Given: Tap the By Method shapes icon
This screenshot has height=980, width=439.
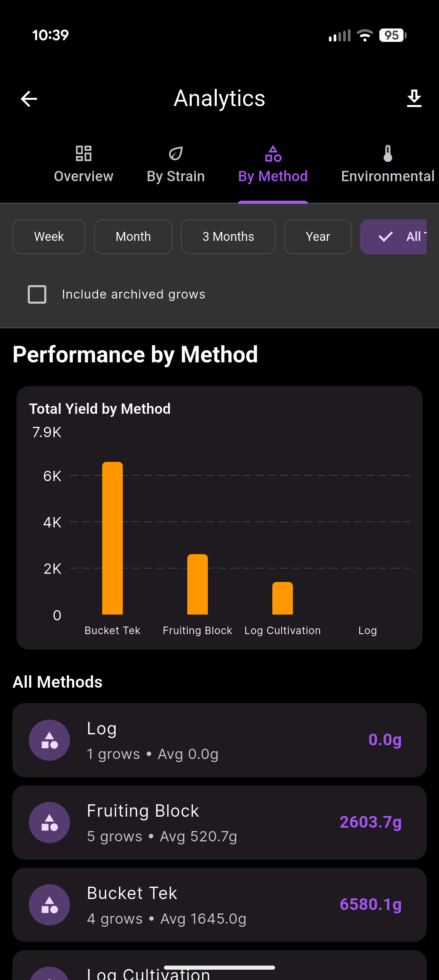Looking at the screenshot, I should click(273, 154).
